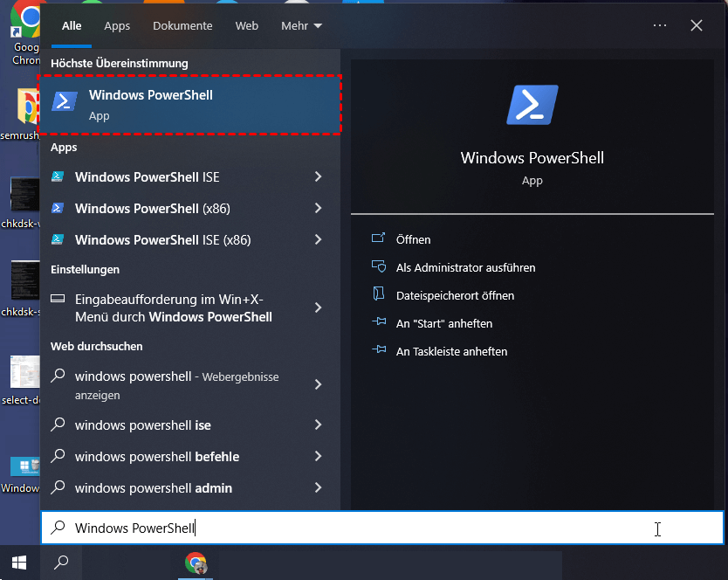Viewport: 728px width, 580px height.
Task: Switch to the Dokumente tab
Action: pyautogui.click(x=182, y=26)
